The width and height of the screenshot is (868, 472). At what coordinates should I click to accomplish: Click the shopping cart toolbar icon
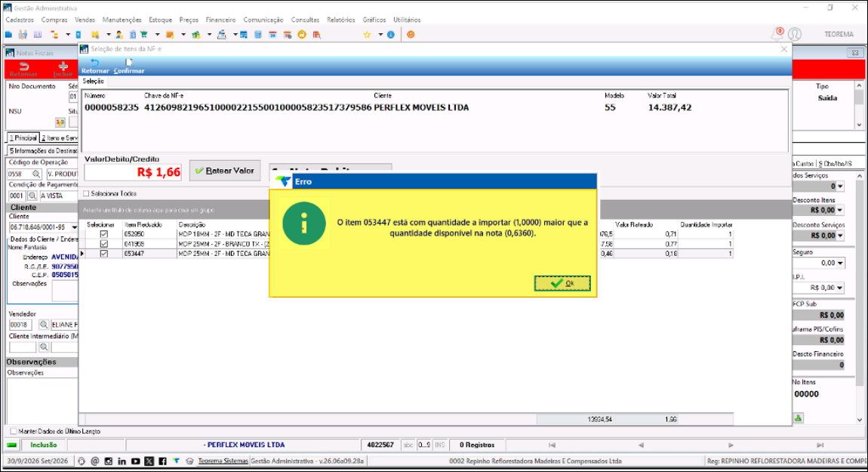pyautogui.click(x=144, y=34)
